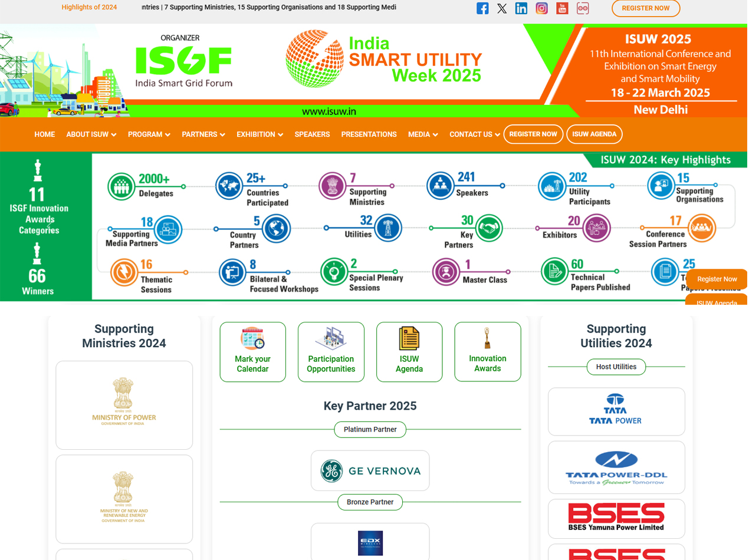This screenshot has width=749, height=560.
Task: Open the YouTube social icon
Action: pos(562,8)
